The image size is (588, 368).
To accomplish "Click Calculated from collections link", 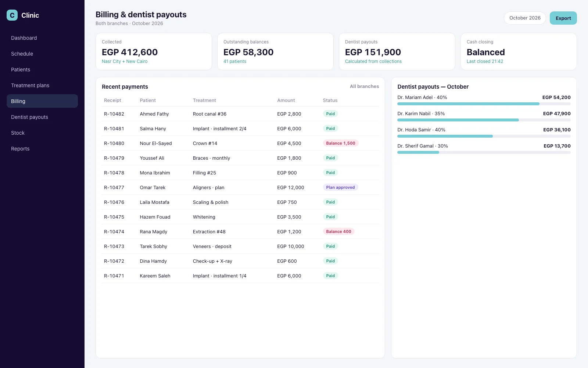I will click(x=373, y=61).
